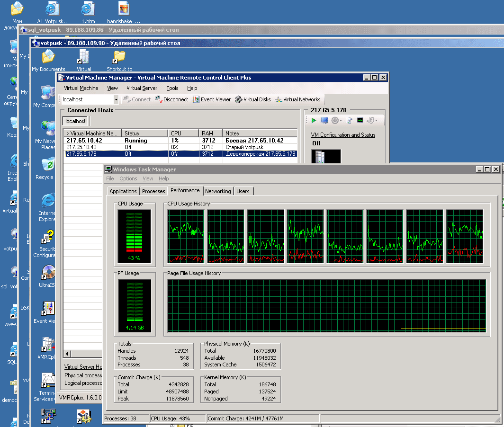
Task: Select the running VM row 217.65.10.42
Action: click(180, 141)
